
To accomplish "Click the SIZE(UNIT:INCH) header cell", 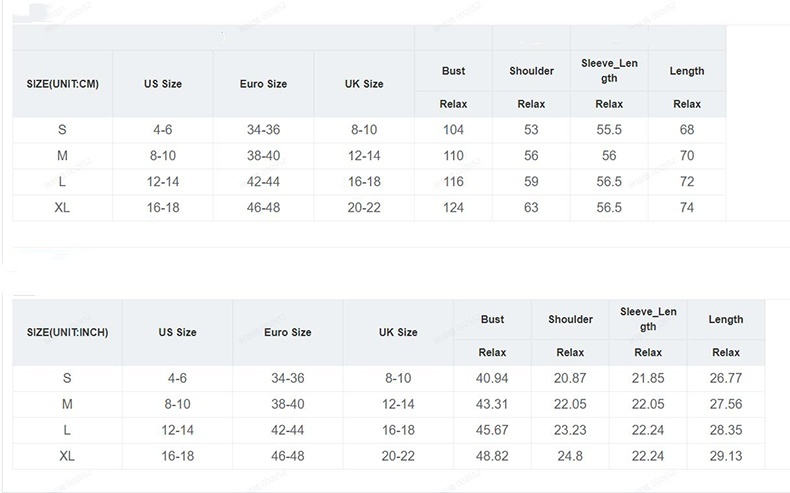I will pos(67,332).
